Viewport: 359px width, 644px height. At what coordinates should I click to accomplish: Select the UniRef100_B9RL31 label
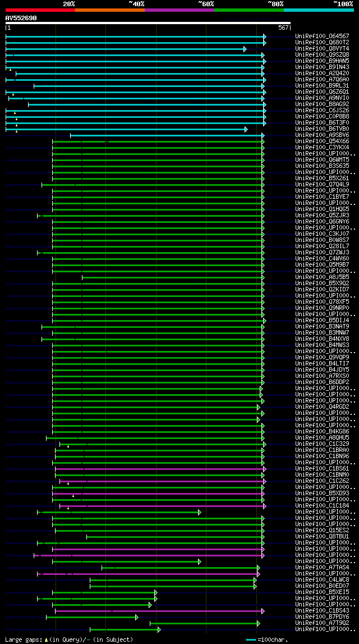pos(322,85)
